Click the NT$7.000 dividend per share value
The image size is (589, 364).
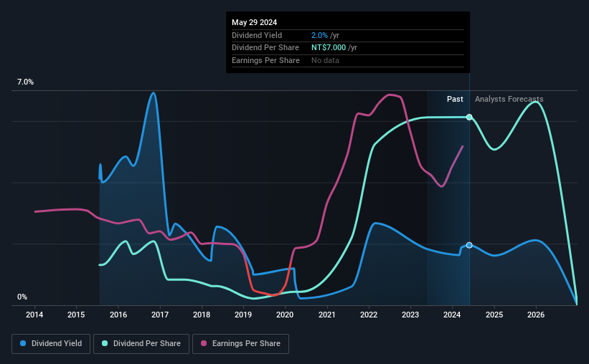(329, 48)
